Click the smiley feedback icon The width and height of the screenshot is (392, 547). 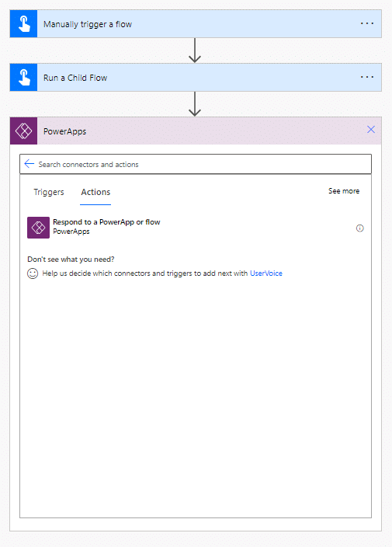tap(33, 273)
